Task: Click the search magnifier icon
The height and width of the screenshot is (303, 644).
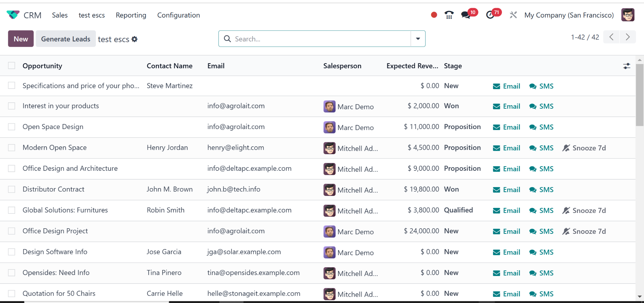Action: click(227, 39)
